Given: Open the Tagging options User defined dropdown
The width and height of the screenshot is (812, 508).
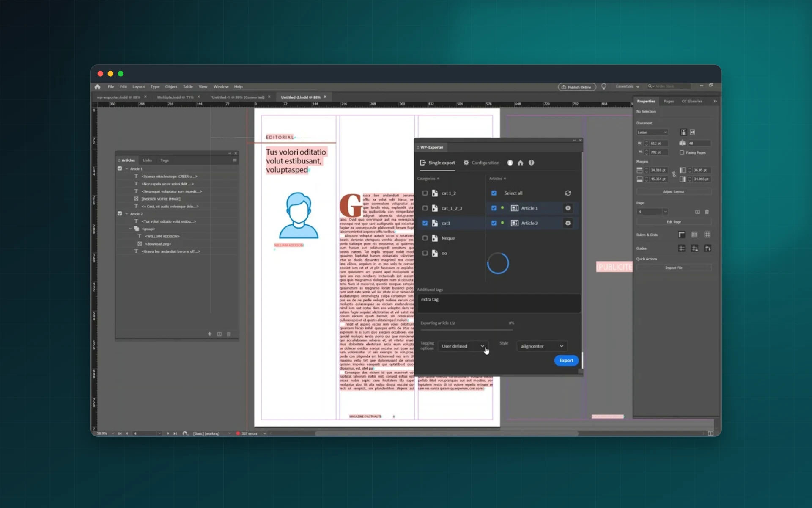Looking at the screenshot, I should 463,346.
